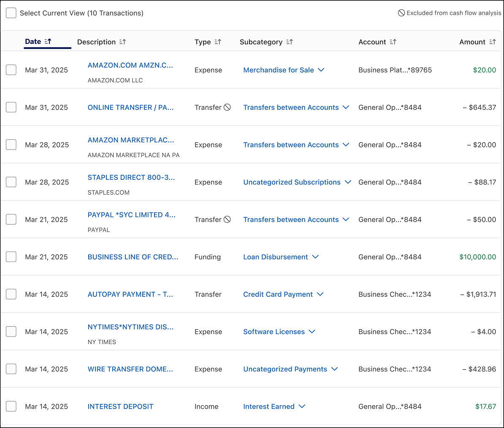
Task: Click the Amount column sort icon
Action: (493, 42)
